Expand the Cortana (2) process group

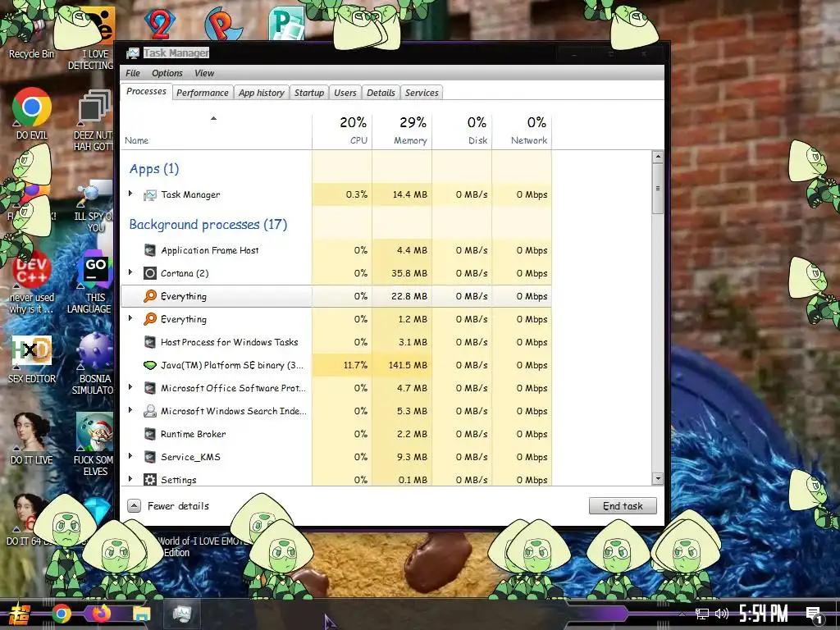click(x=130, y=272)
